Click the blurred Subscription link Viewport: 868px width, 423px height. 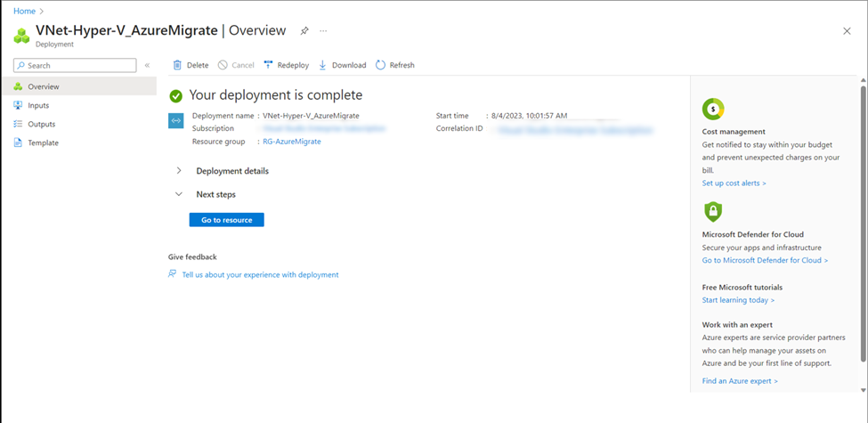(x=324, y=128)
